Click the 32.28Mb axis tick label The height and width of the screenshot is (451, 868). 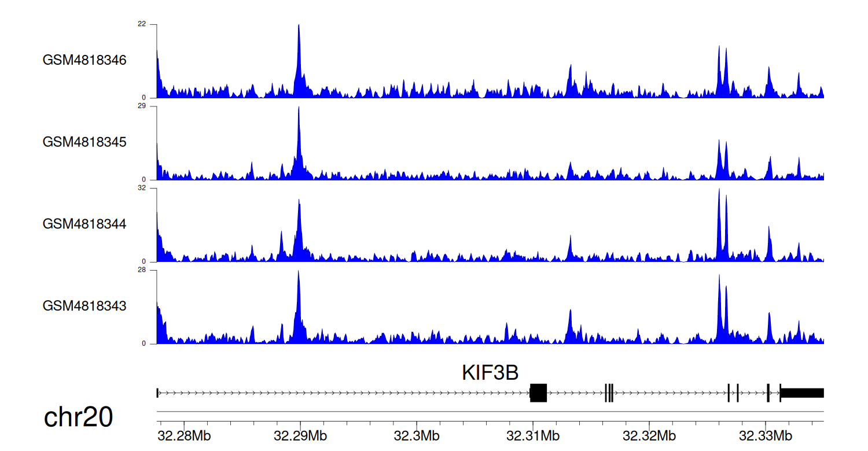click(184, 435)
